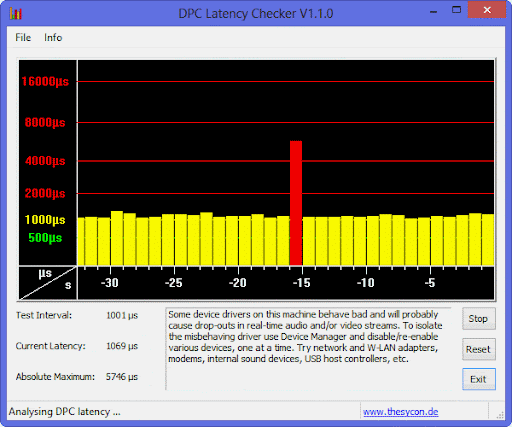This screenshot has width=512, height=427.
Task: Click the driver warning message text
Action: tap(305, 337)
